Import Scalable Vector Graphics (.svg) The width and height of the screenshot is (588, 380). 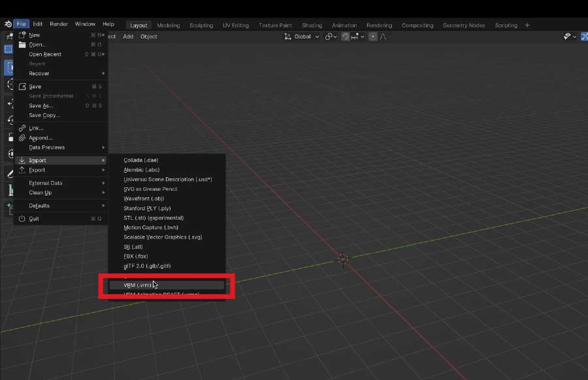click(167, 237)
